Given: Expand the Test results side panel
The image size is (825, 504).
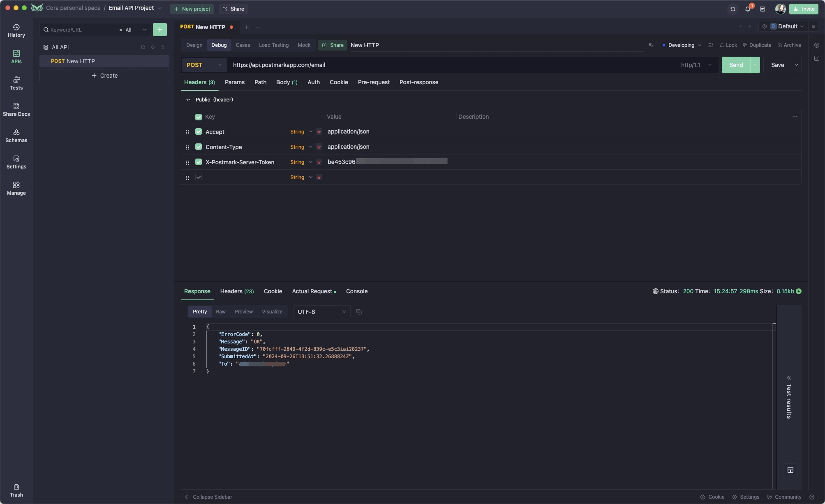Looking at the screenshot, I should point(789,398).
